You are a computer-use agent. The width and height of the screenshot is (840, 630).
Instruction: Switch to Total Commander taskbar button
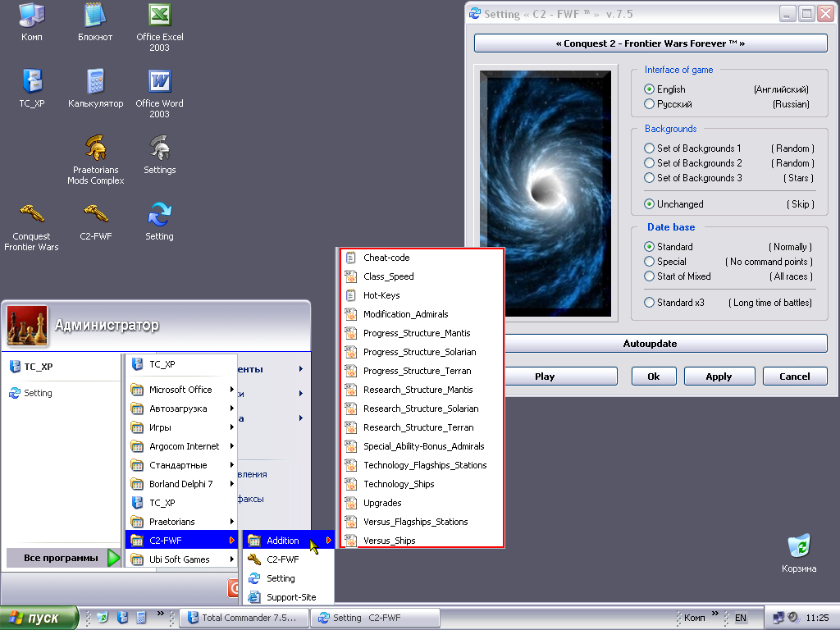tap(244, 618)
